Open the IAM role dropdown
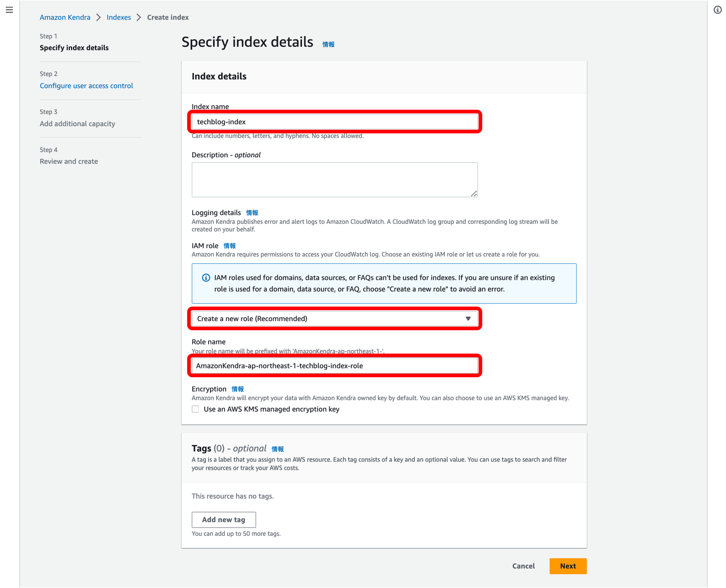 pyautogui.click(x=334, y=319)
